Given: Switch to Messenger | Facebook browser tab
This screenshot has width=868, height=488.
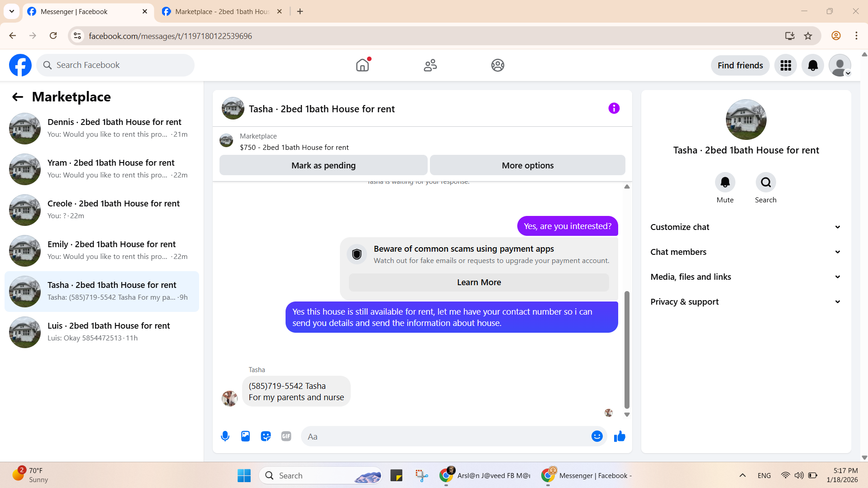Looking at the screenshot, I should click(87, 12).
